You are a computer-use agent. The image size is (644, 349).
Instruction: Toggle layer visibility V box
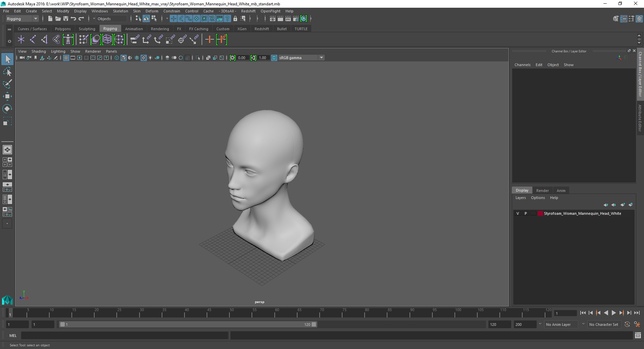click(x=518, y=213)
